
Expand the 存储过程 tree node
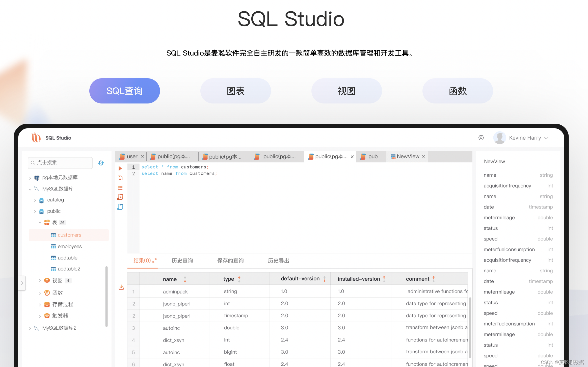click(x=40, y=305)
